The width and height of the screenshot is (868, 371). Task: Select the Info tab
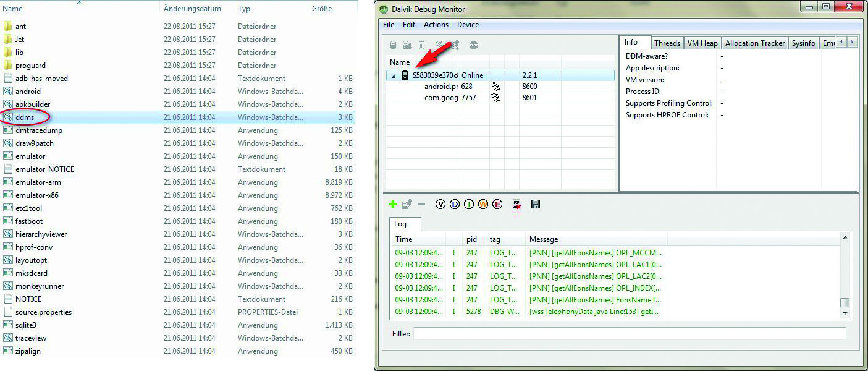click(x=635, y=42)
